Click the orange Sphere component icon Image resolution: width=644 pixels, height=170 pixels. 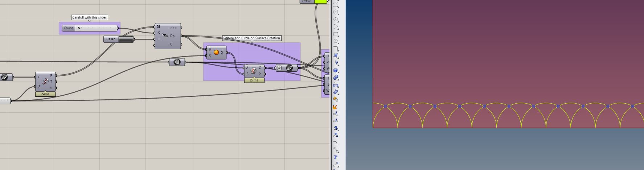216,53
